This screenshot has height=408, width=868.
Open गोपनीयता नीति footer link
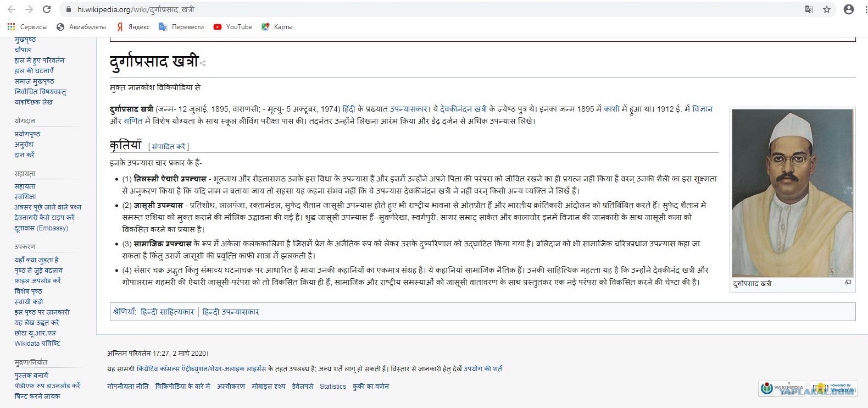(x=128, y=387)
